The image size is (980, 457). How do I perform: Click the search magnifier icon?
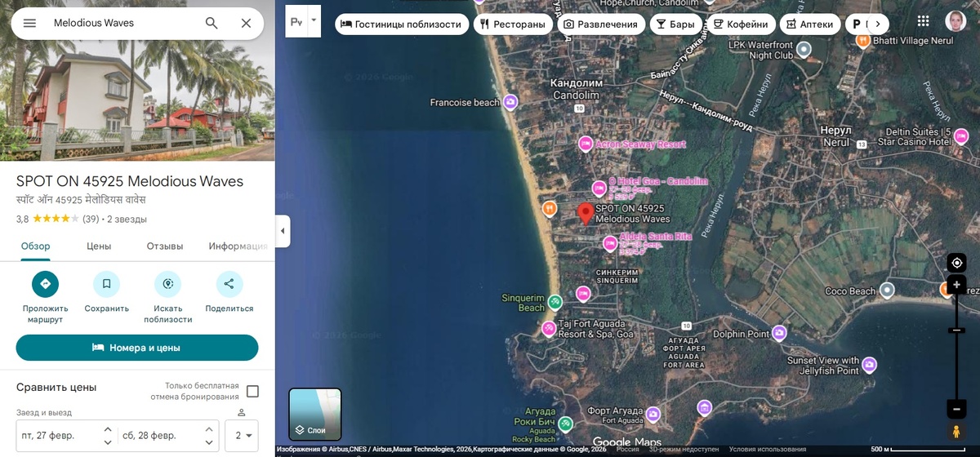tap(212, 23)
